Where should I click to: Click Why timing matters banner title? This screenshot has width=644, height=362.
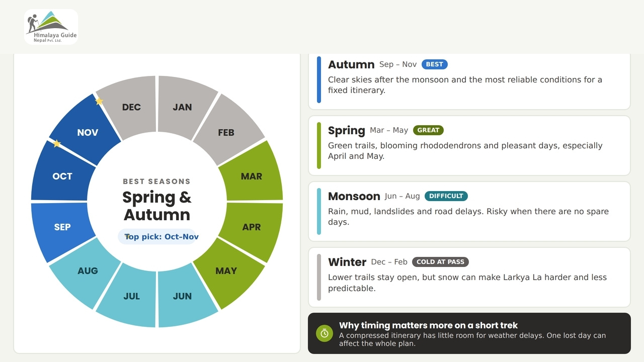(x=428, y=325)
